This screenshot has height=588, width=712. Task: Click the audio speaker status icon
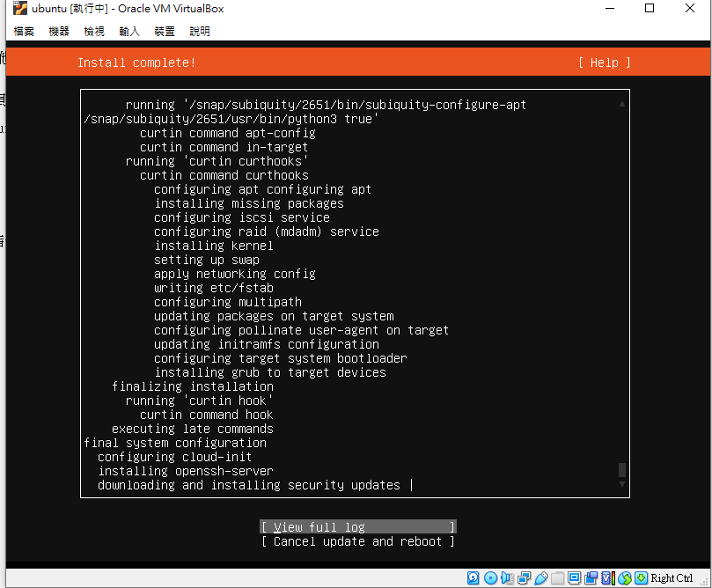[x=507, y=577]
